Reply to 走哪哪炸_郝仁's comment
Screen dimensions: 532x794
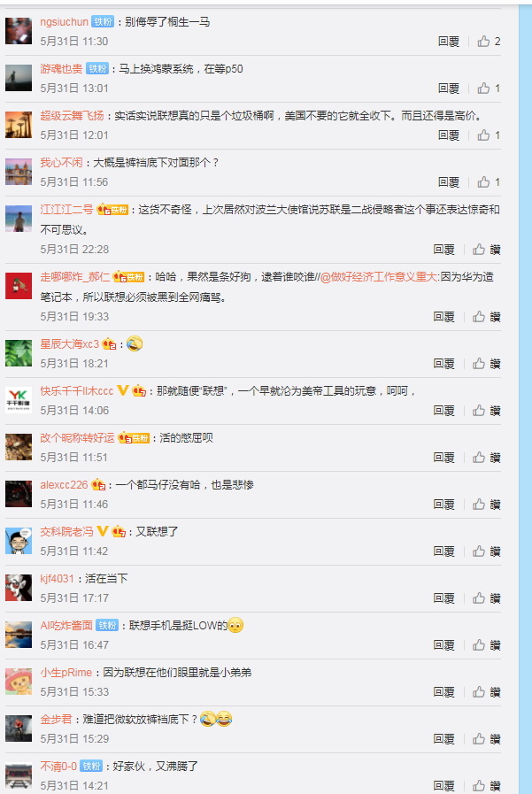pos(444,317)
